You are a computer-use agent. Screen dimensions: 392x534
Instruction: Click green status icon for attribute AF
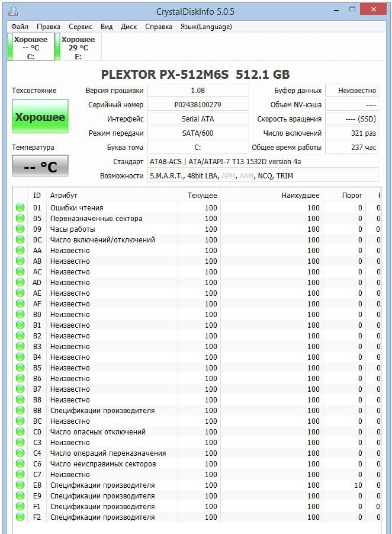[20, 303]
